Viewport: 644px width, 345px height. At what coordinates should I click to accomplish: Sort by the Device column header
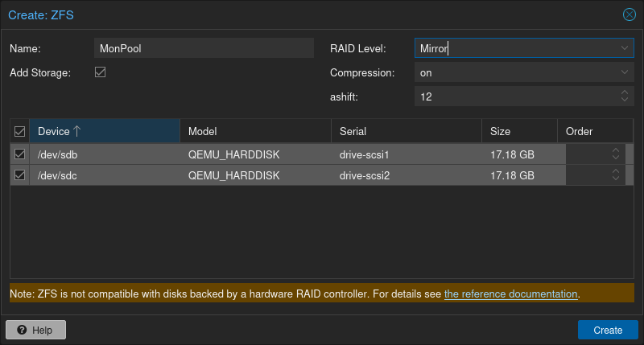tap(105, 131)
